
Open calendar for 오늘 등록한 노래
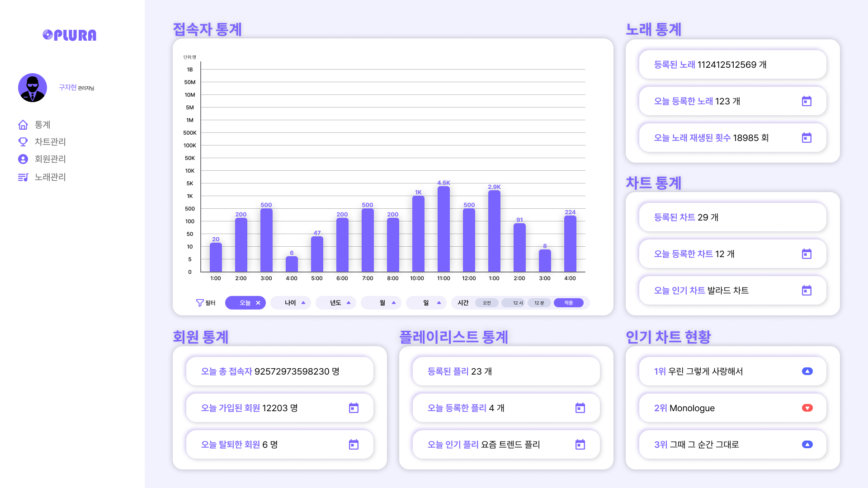tap(807, 101)
